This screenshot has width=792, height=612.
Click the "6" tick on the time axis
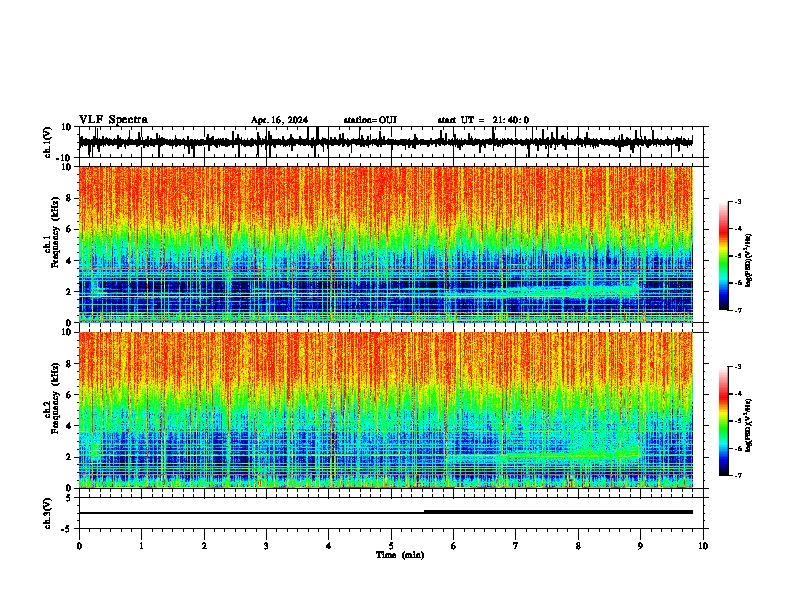click(x=454, y=546)
